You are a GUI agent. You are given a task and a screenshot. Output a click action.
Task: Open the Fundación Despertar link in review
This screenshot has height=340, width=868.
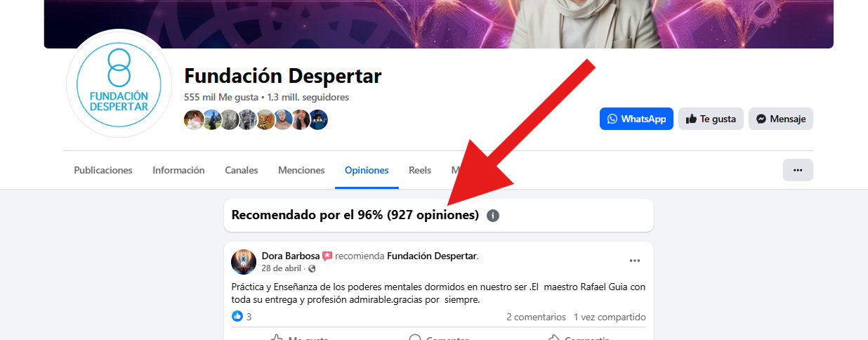pyautogui.click(x=432, y=256)
